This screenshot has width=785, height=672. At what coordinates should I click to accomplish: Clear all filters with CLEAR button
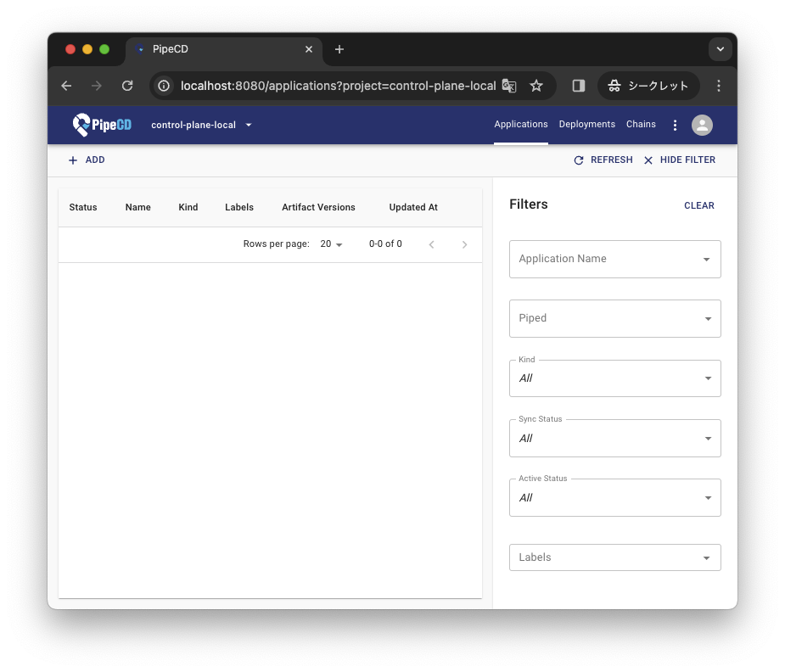(x=698, y=205)
